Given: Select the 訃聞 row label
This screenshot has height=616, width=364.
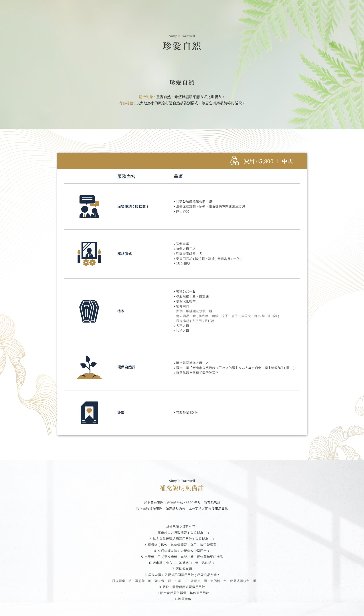Looking at the screenshot, I should click(x=121, y=413).
